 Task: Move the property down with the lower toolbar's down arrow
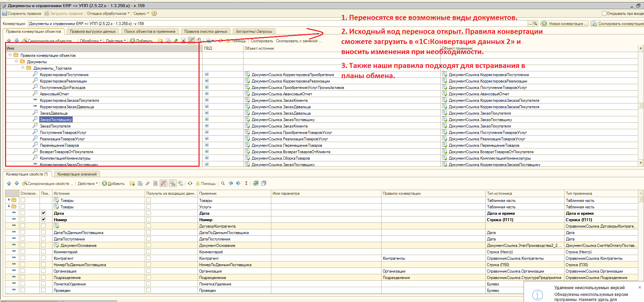[17, 183]
